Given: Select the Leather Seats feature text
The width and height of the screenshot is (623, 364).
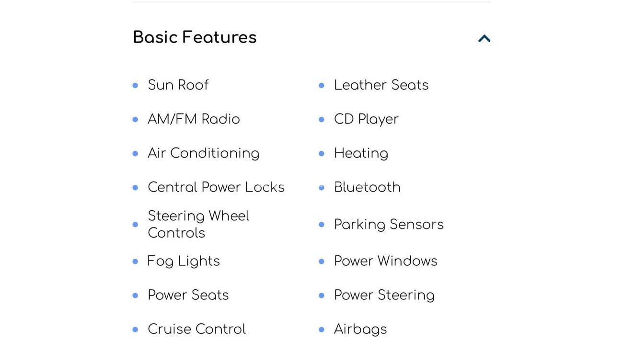Looking at the screenshot, I should 381,85.
